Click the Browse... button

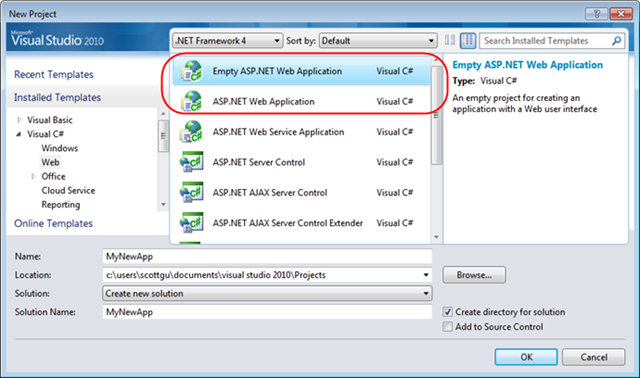pyautogui.click(x=474, y=275)
